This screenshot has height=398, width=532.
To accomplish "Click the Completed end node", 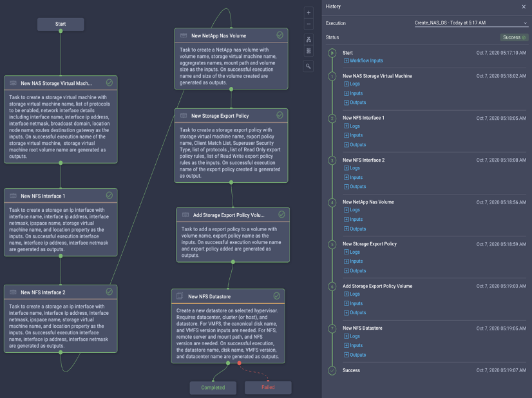I will (213, 388).
